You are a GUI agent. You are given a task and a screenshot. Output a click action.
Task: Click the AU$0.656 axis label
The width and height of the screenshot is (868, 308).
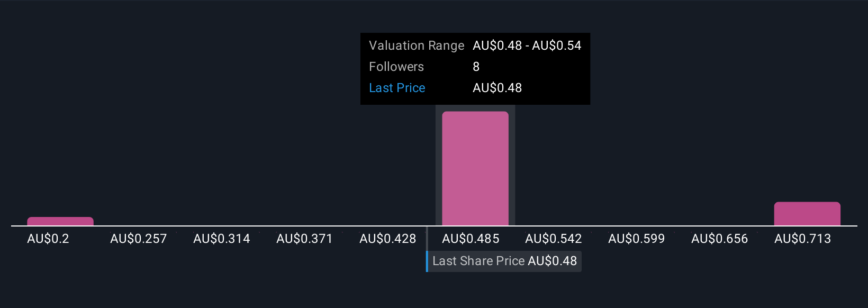(x=720, y=239)
